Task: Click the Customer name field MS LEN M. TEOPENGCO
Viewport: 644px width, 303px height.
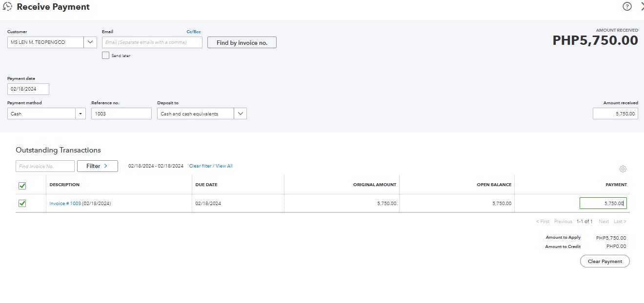Action: tap(45, 42)
